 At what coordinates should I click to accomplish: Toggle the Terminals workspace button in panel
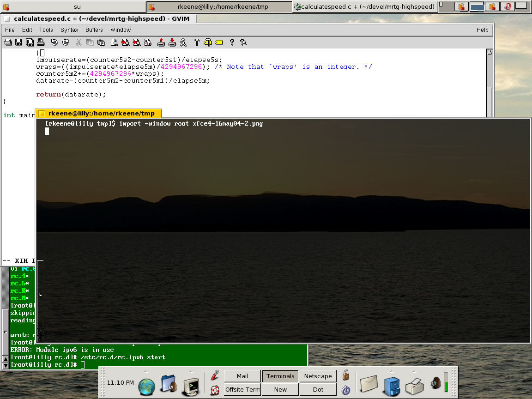280,376
